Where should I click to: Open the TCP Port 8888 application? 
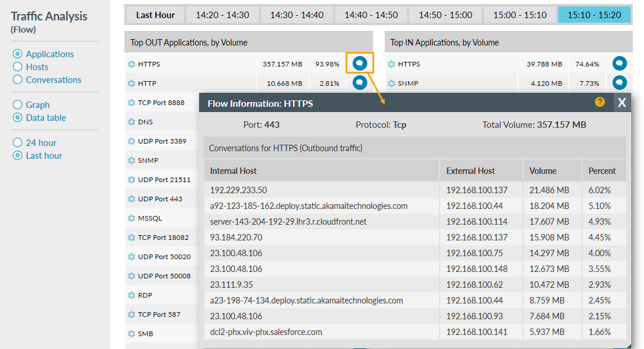(161, 103)
